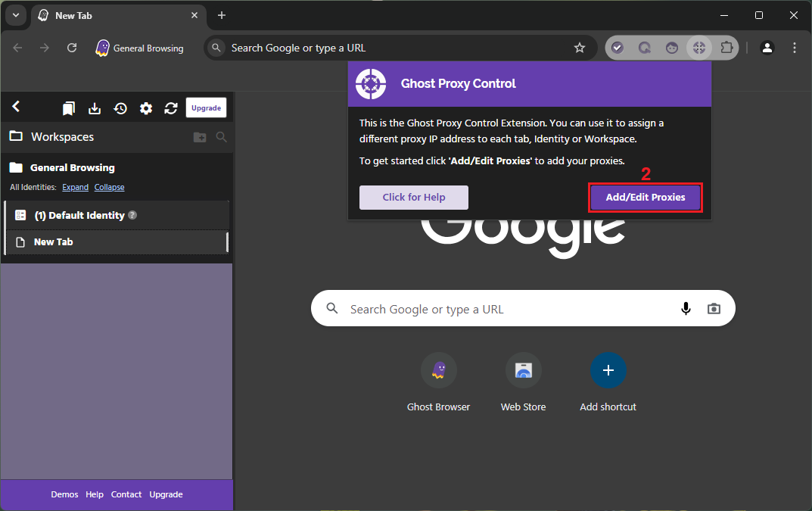Screen dimensions: 812x511
Task: Add a new workspace folder icon
Action: [200, 137]
